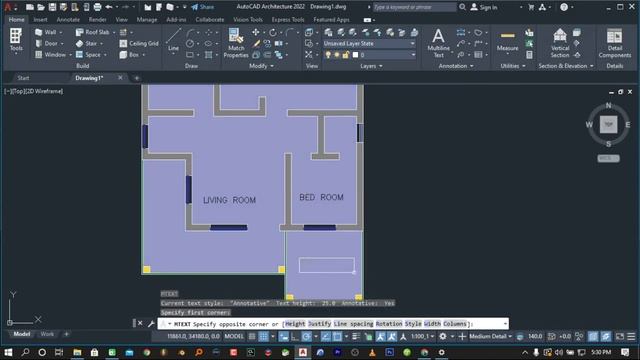Open the Tools palette button
640x360 pixels.
[x=16, y=40]
